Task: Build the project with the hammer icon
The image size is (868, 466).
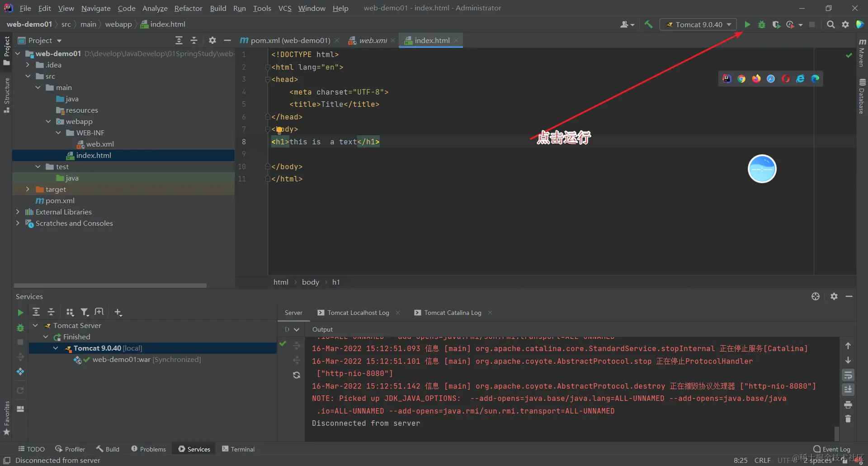Action: 649,24
